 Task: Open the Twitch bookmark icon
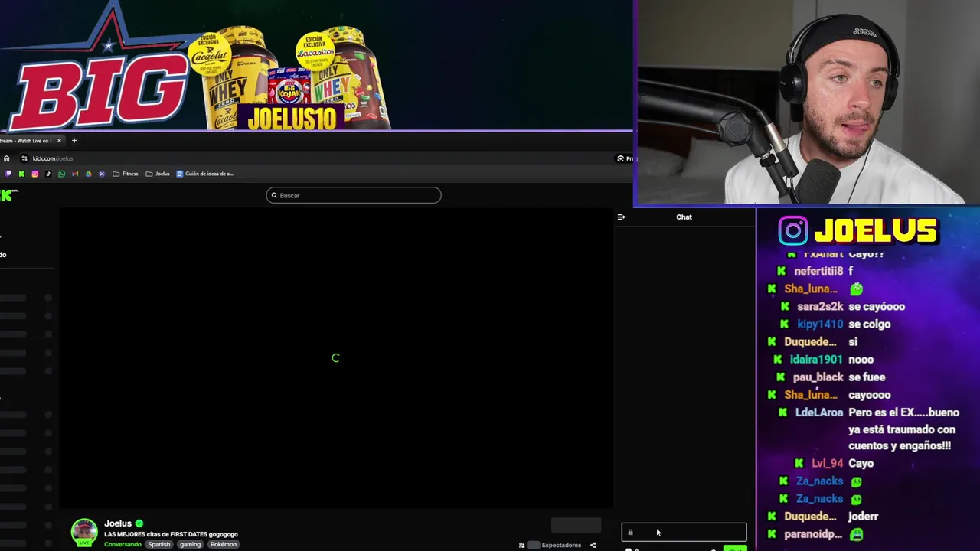click(8, 174)
